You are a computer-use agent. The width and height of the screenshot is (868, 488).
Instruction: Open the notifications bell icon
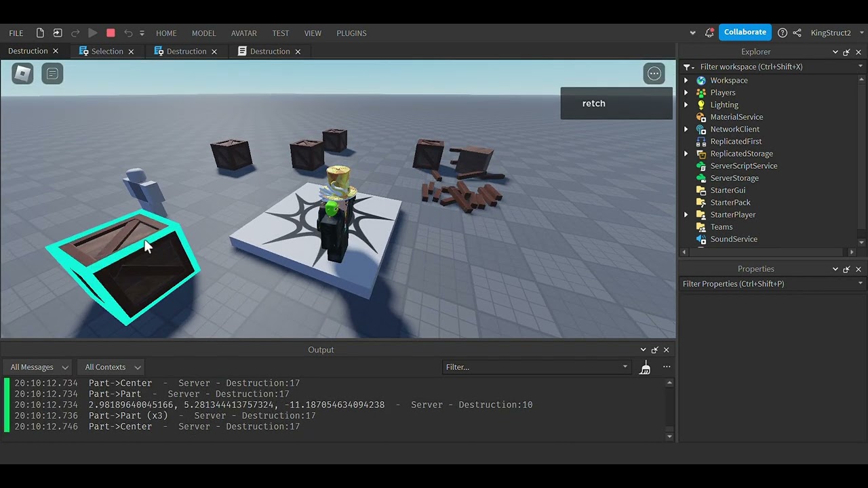click(709, 33)
